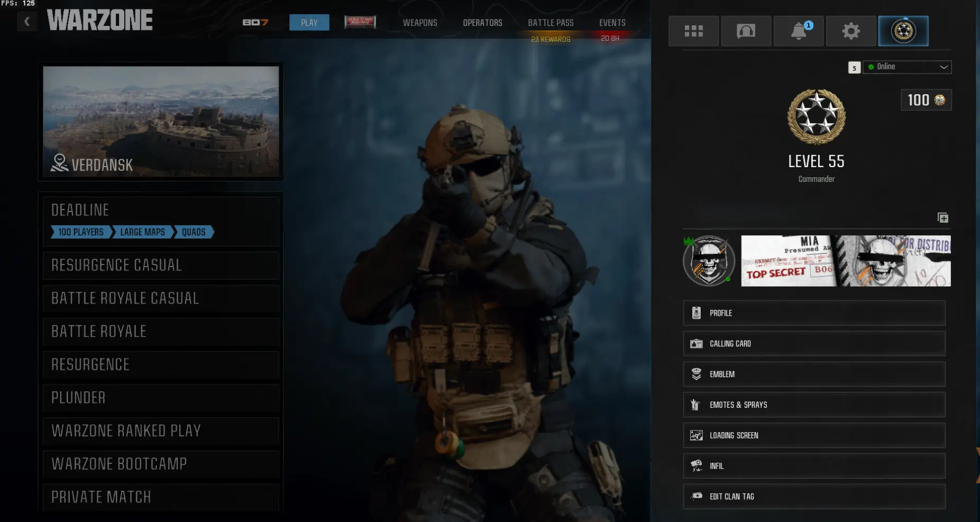This screenshot has width=980, height=522.
Task: Click the LEVEL 55 text
Action: pos(816,161)
